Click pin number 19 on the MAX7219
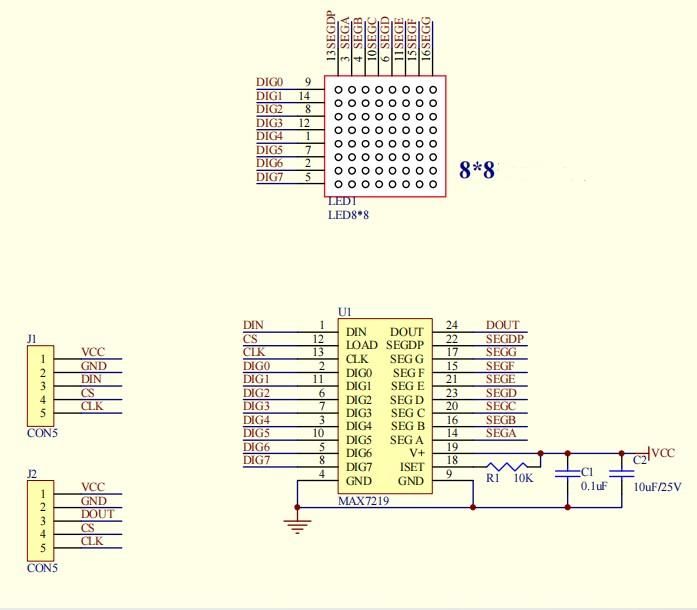Image resolution: width=697 pixels, height=610 pixels. 452,447
